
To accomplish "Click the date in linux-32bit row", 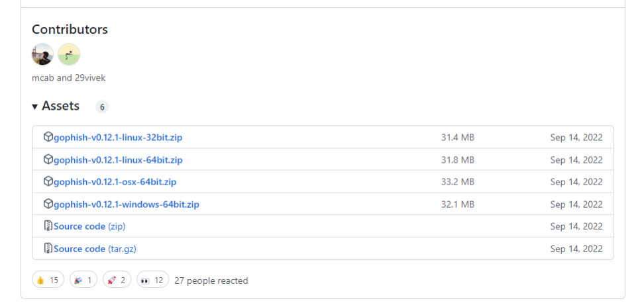I will tap(576, 138).
